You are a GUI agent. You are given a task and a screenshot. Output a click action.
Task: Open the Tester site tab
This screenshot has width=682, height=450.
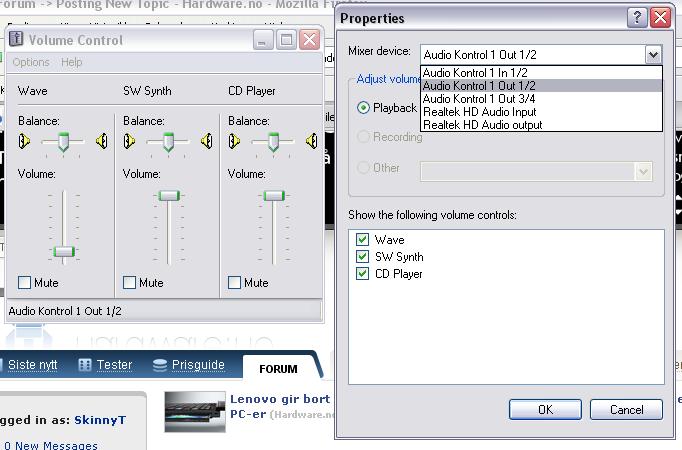point(114,365)
